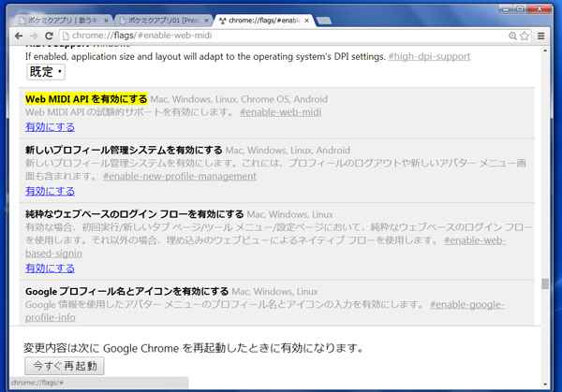The image size is (562, 392).
Task: Minimize the Chrome window
Action: 506,8
